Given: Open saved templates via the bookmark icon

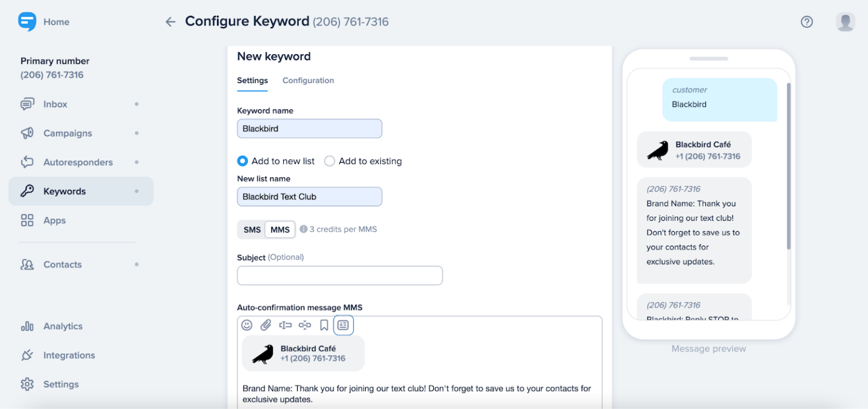Looking at the screenshot, I should pyautogui.click(x=324, y=325).
